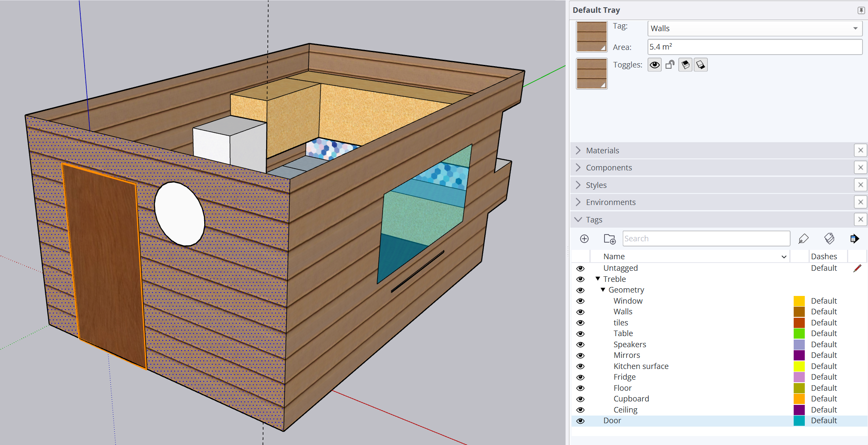Open the Tag dropdown showing Walls

pos(755,29)
